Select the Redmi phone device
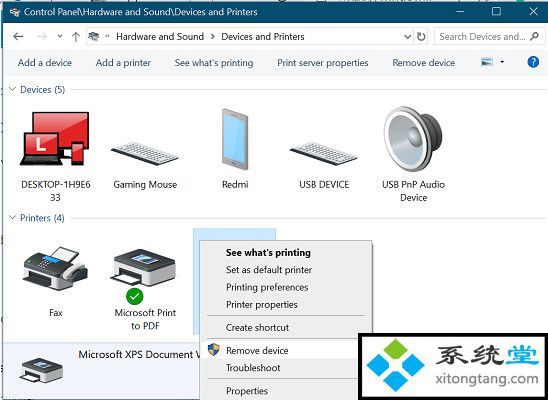 point(235,139)
